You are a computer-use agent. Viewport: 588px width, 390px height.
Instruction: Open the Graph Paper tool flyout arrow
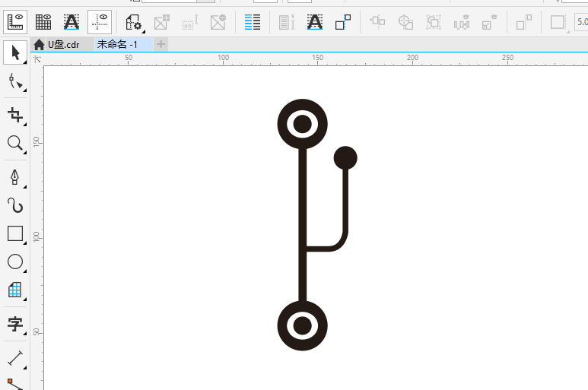coord(25,299)
